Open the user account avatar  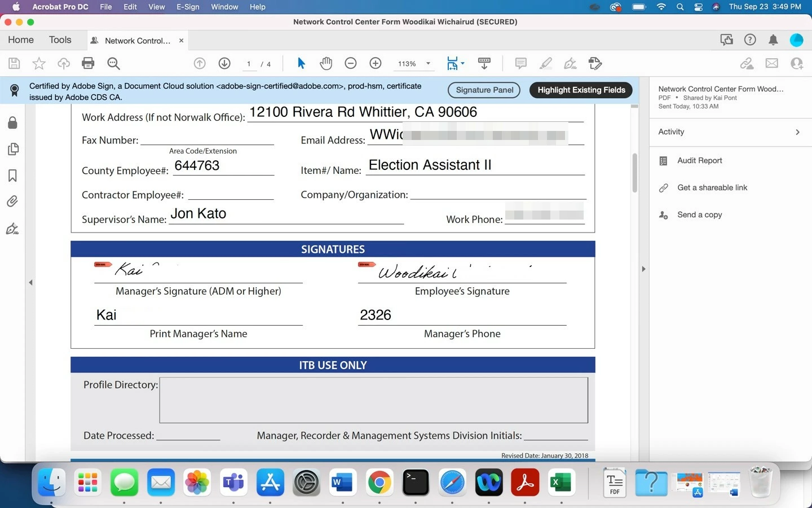click(797, 40)
